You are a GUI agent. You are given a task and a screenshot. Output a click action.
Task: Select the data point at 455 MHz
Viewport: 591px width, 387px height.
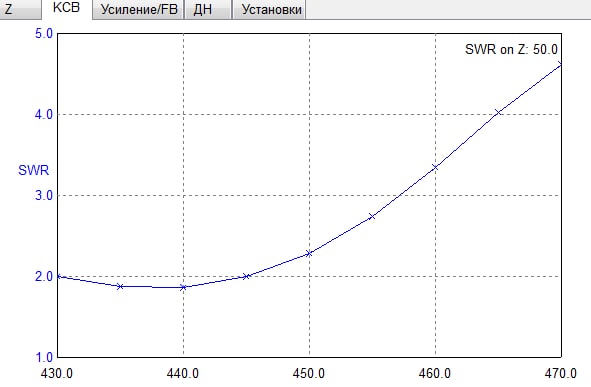tap(372, 216)
